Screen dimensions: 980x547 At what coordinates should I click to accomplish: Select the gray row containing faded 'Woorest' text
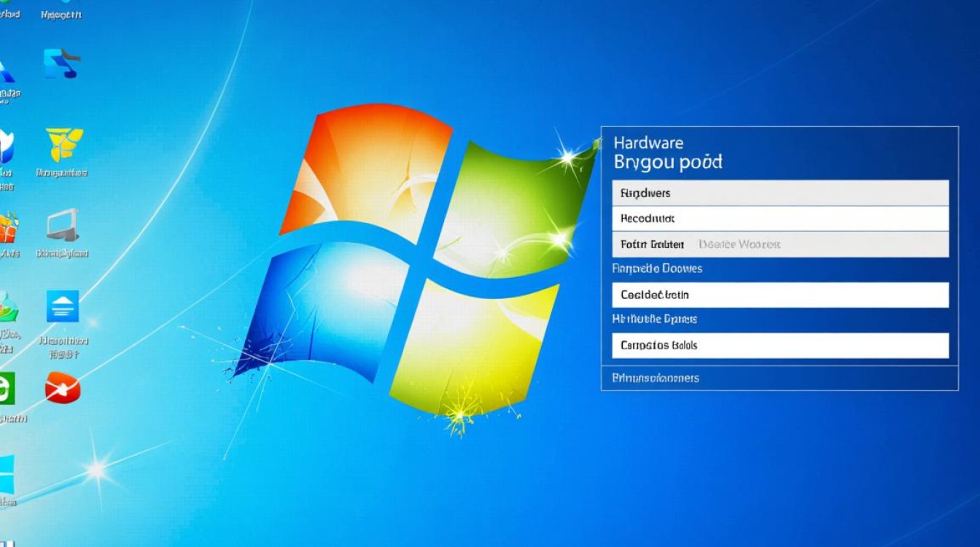(780, 244)
